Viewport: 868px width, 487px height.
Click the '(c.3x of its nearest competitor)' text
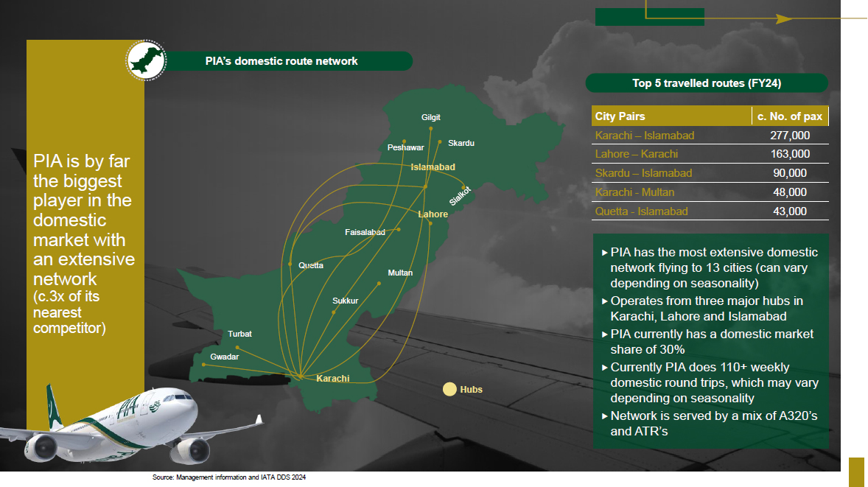(x=69, y=312)
